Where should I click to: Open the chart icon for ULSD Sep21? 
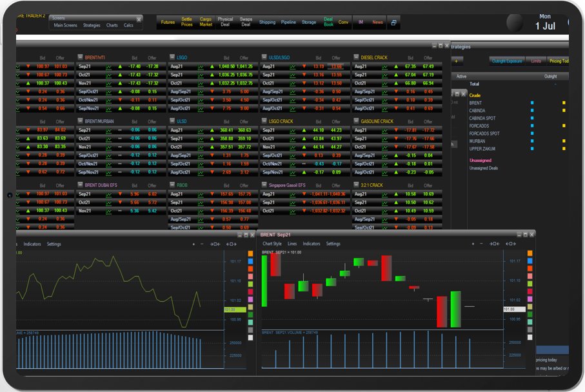coord(201,139)
